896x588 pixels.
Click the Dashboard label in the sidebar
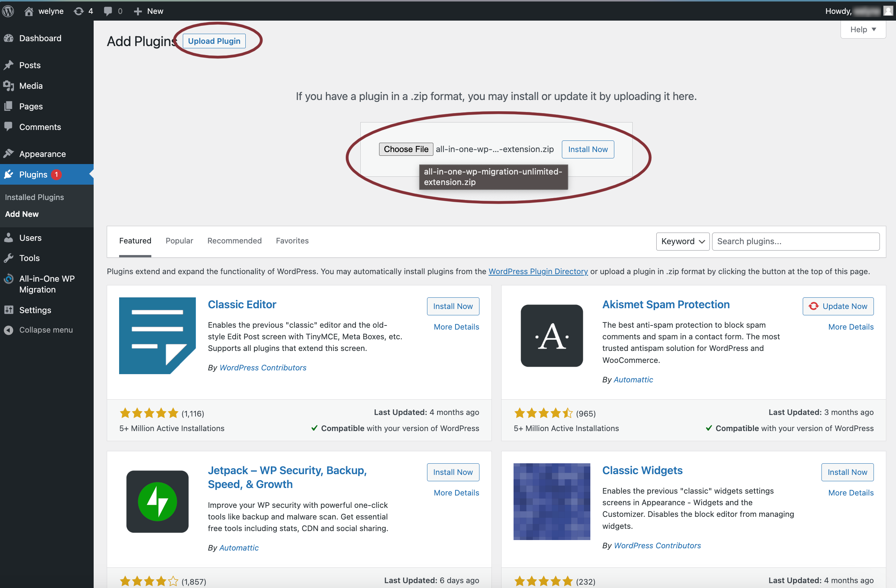click(40, 38)
